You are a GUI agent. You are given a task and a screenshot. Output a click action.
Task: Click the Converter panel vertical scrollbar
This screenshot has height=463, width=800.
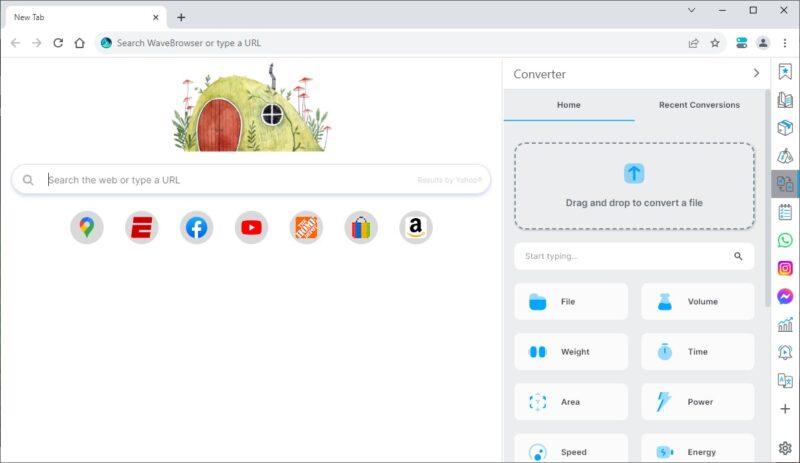click(767, 198)
